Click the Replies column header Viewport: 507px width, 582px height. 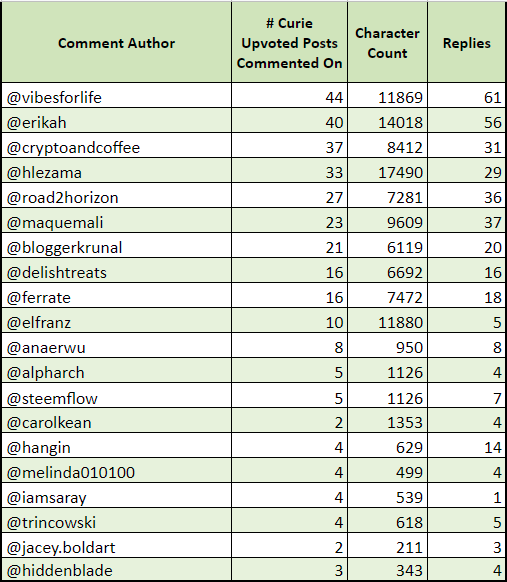467,42
